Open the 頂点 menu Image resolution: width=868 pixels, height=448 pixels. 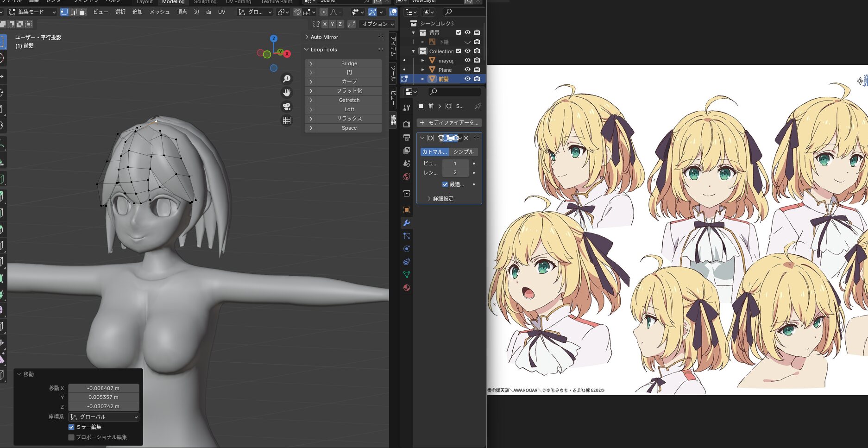(182, 12)
